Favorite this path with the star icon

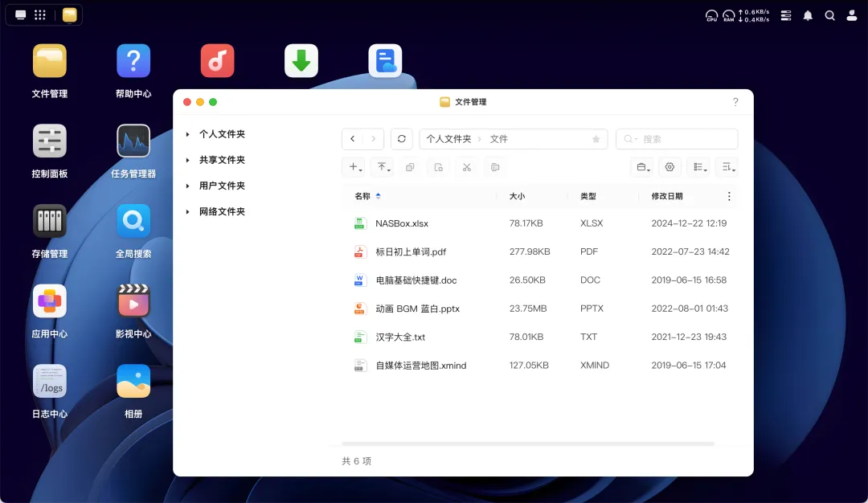point(596,139)
